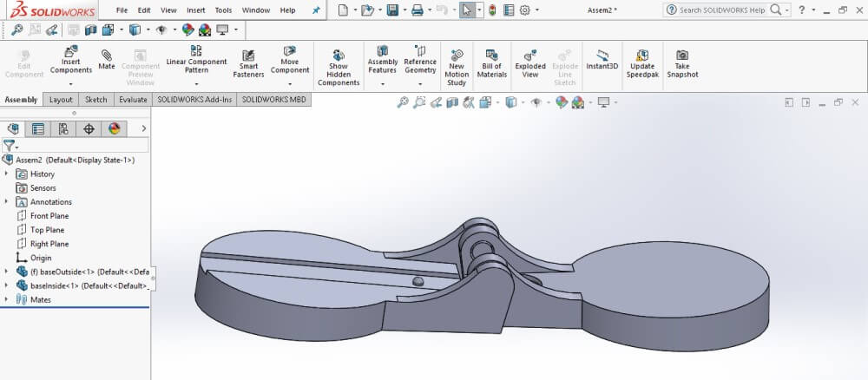868x380 pixels.
Task: Create an Exploded View
Action: click(x=529, y=63)
